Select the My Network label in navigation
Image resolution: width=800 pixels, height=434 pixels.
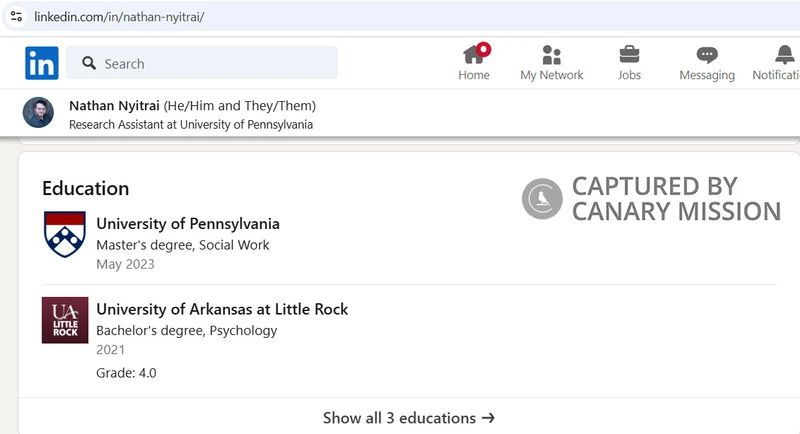pyautogui.click(x=552, y=75)
